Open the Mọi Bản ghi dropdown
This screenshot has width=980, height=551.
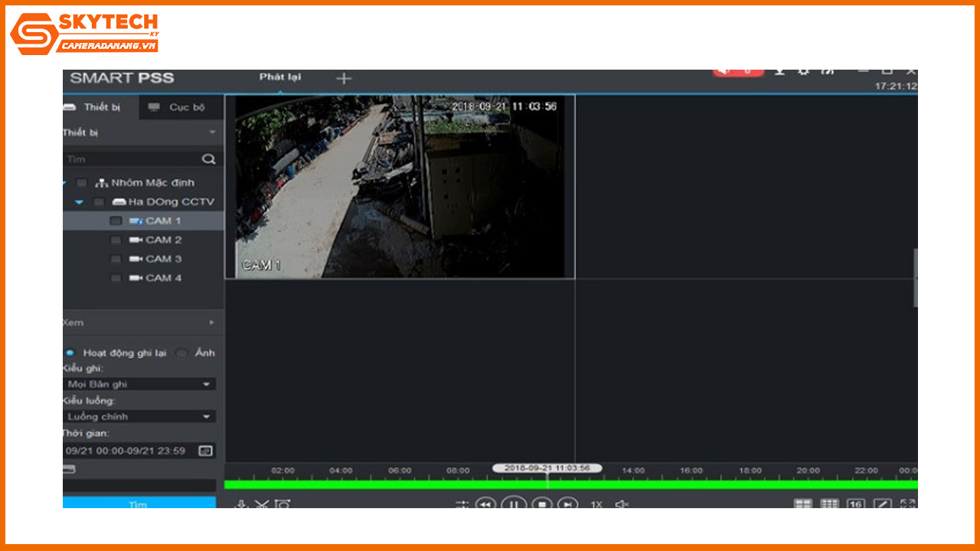click(x=139, y=383)
